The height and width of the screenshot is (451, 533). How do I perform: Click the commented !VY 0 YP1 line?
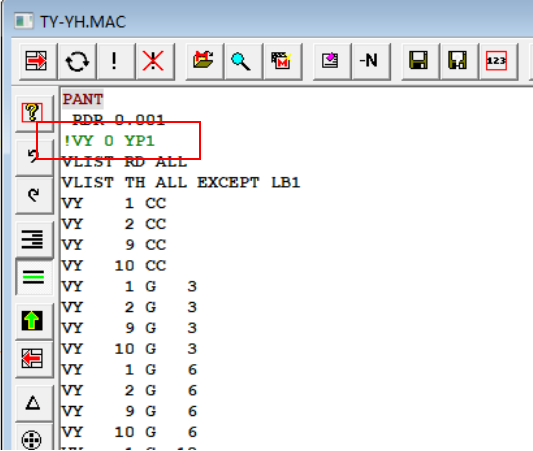[x=109, y=141]
